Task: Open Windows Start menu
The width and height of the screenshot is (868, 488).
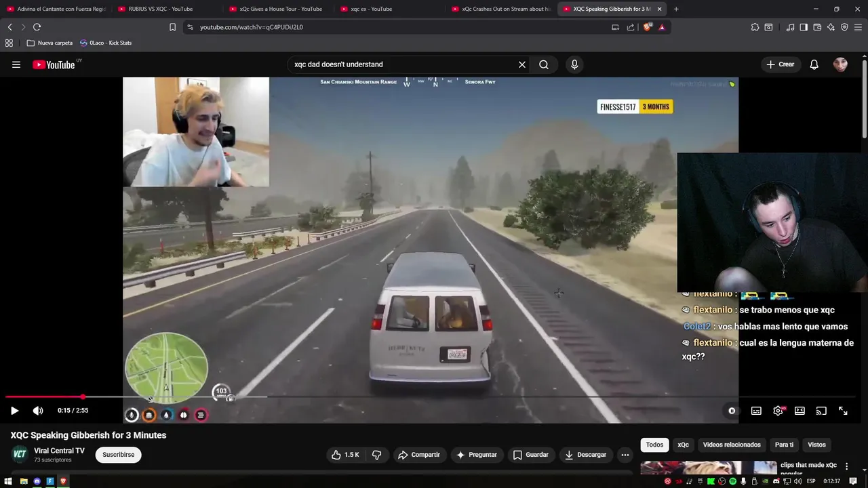Action: pyautogui.click(x=8, y=481)
